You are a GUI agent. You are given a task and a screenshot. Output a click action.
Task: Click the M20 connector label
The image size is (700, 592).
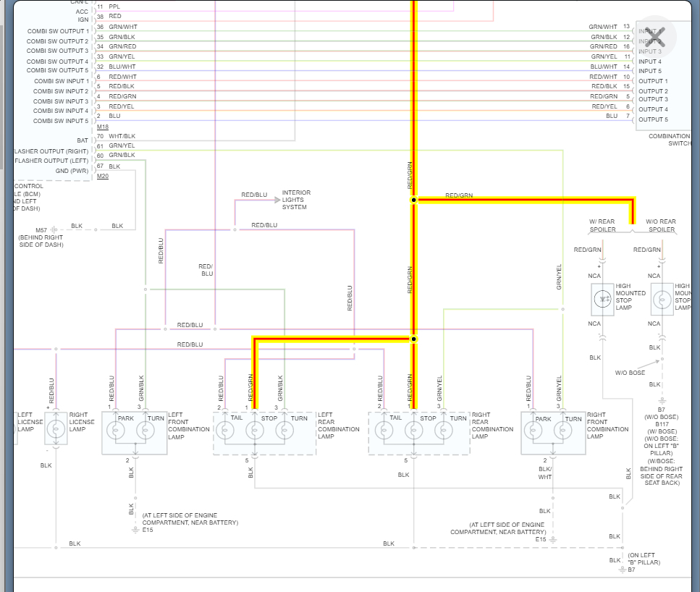point(103,177)
